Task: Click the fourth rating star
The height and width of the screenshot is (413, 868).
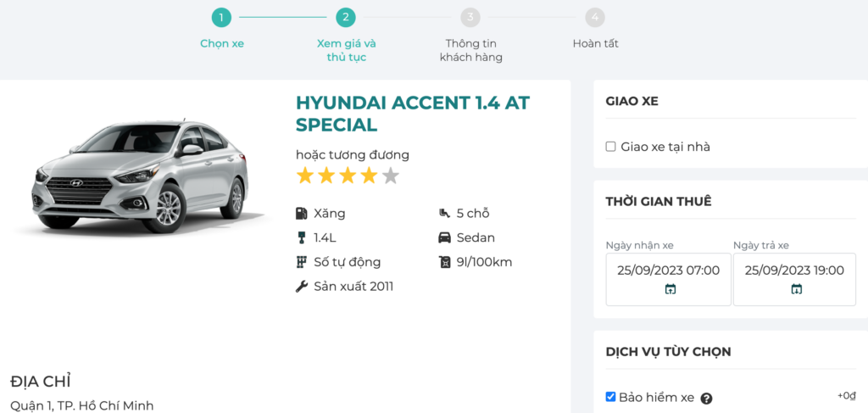Action: tap(369, 176)
